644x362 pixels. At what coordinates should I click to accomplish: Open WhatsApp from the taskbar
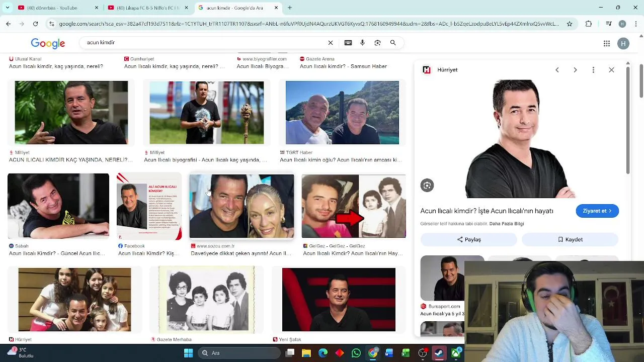click(356, 353)
